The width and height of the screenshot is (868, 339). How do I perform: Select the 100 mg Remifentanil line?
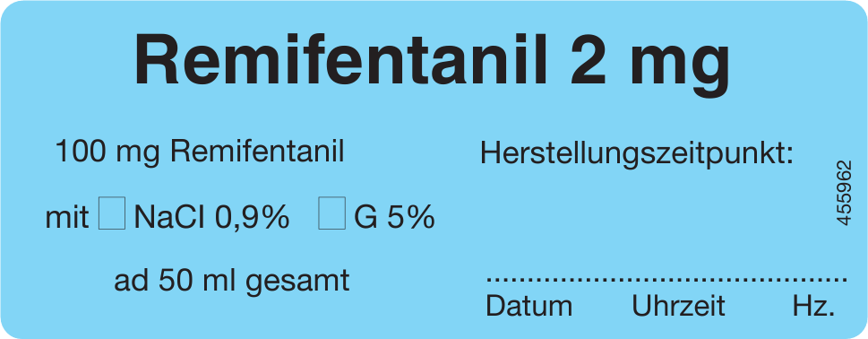[200, 152]
